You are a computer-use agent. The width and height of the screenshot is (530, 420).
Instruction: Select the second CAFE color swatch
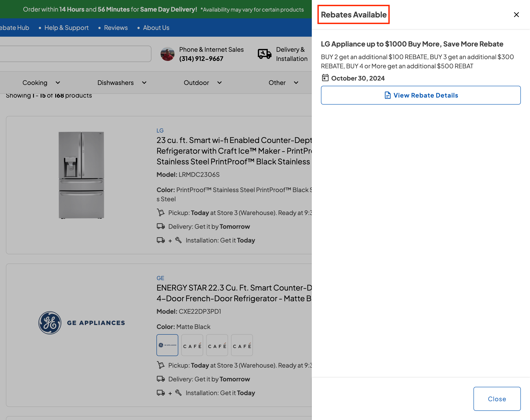tap(217, 345)
